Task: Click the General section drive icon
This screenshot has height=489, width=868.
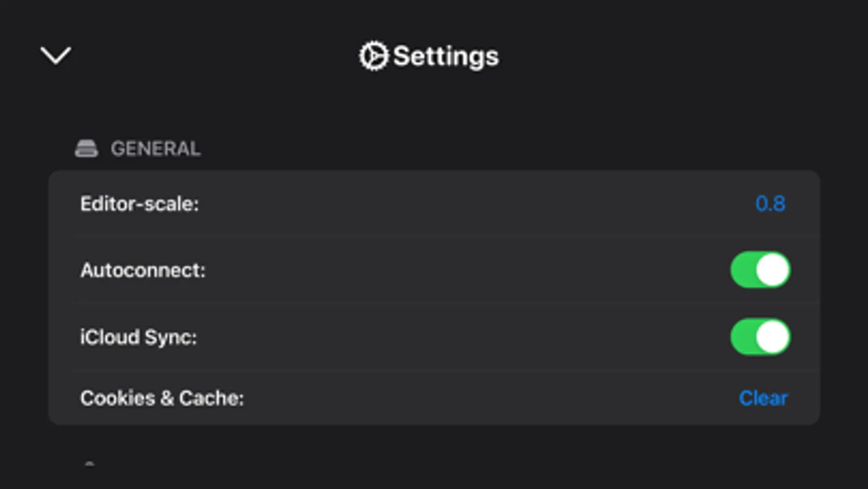Action: pyautogui.click(x=86, y=148)
